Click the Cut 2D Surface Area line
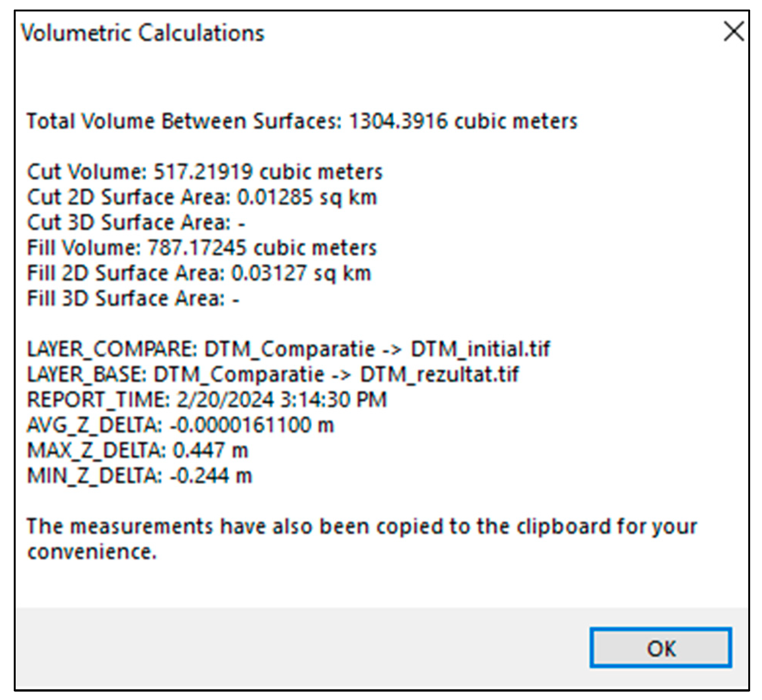 coord(202,197)
